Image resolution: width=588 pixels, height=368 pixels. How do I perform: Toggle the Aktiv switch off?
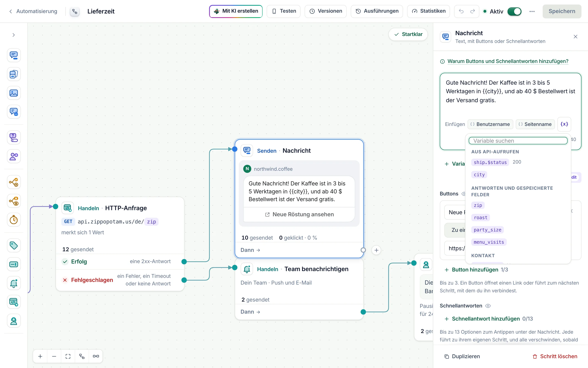514,11
